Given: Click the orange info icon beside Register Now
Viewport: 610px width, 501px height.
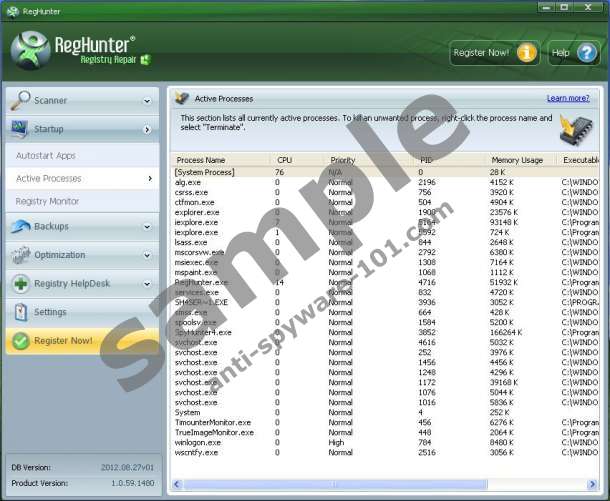Looking at the screenshot, I should pos(527,52).
